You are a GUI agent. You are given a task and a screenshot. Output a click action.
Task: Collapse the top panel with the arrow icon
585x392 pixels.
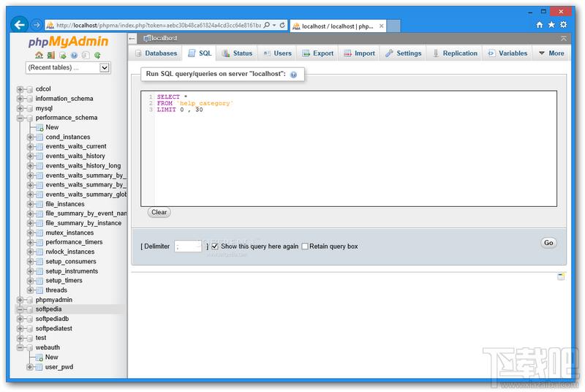tap(563, 38)
